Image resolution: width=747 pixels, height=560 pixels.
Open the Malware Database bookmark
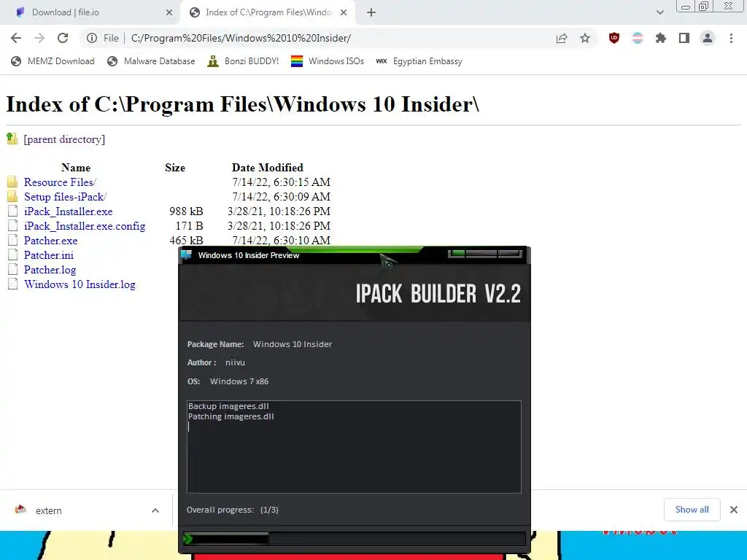tap(151, 61)
